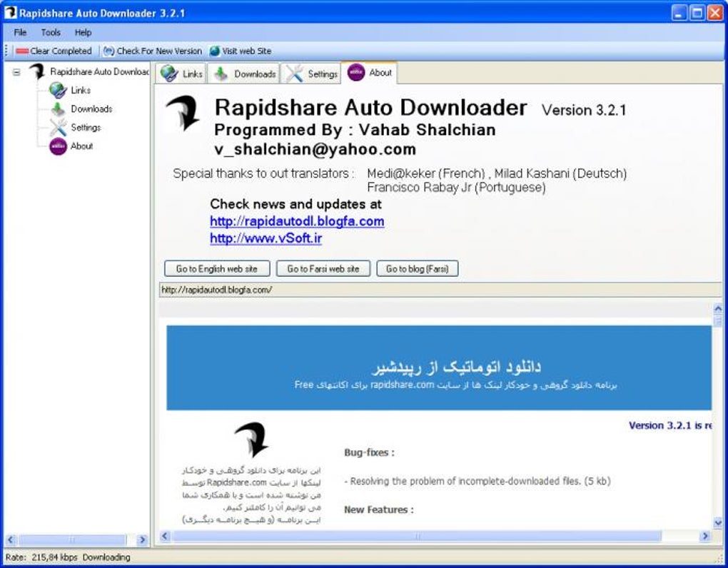The width and height of the screenshot is (728, 568).
Task: Click Programmed By : Vahab Shalchian text
Action: coord(355,130)
